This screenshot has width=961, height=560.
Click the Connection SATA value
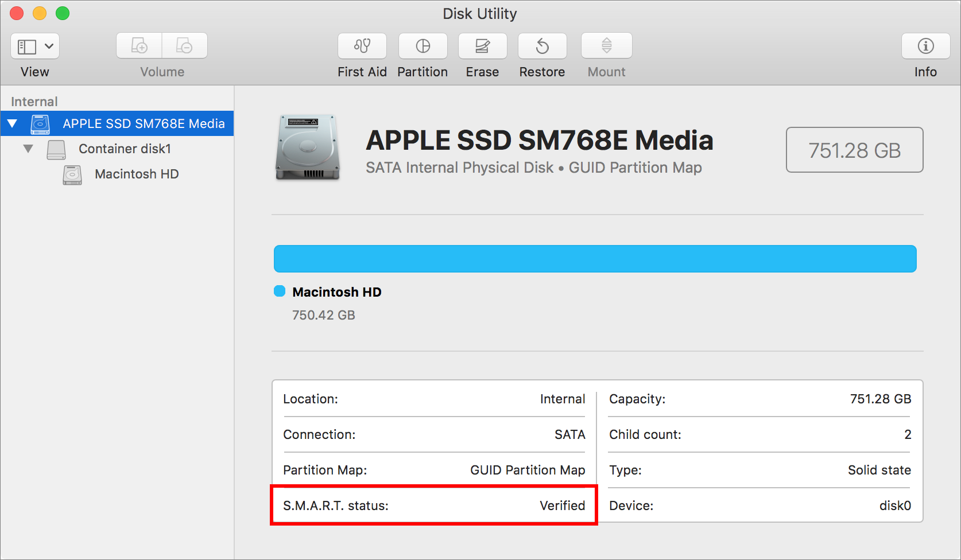570,434
